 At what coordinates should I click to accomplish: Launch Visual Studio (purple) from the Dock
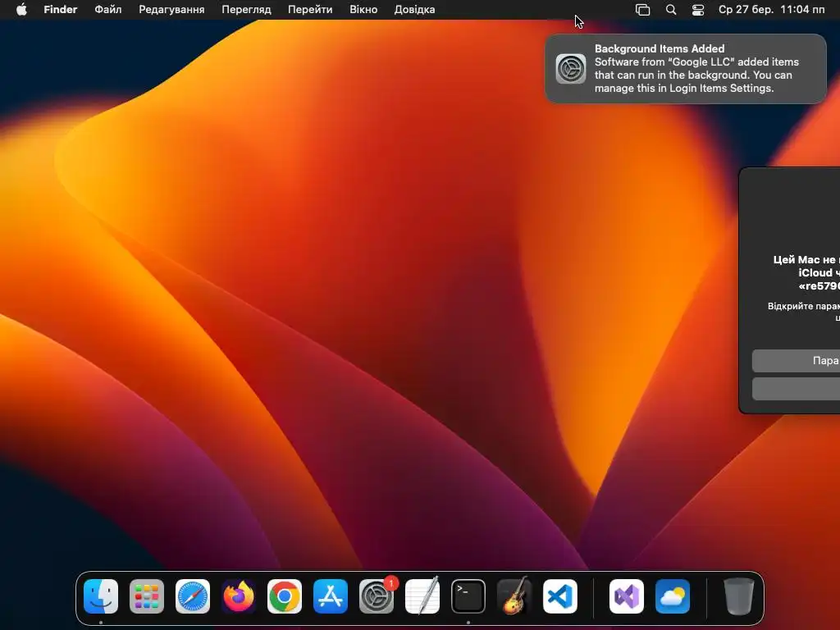point(627,596)
